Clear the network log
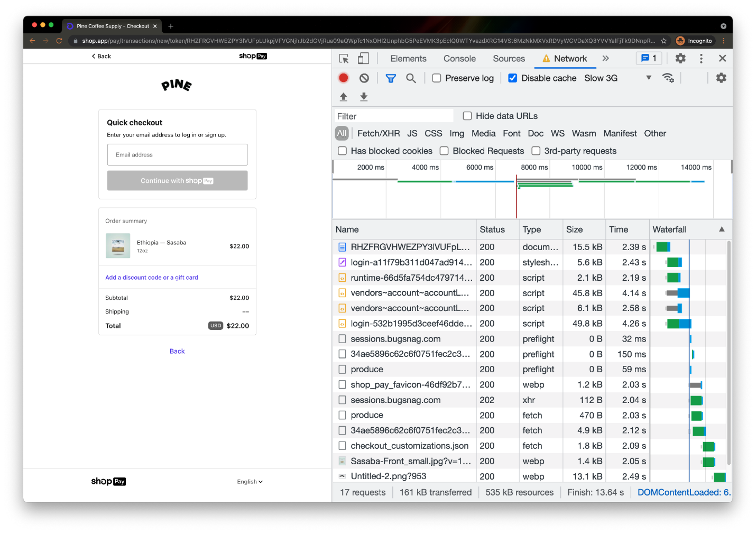 (x=364, y=78)
